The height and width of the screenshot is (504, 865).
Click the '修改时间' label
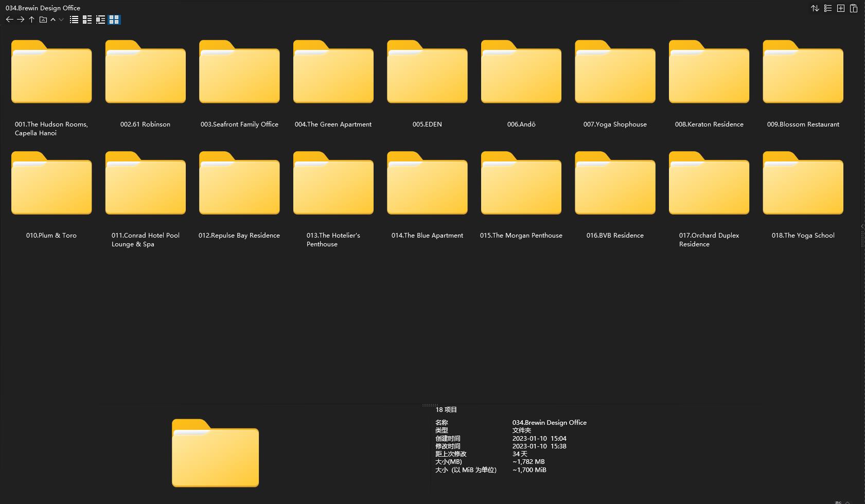coord(448,446)
